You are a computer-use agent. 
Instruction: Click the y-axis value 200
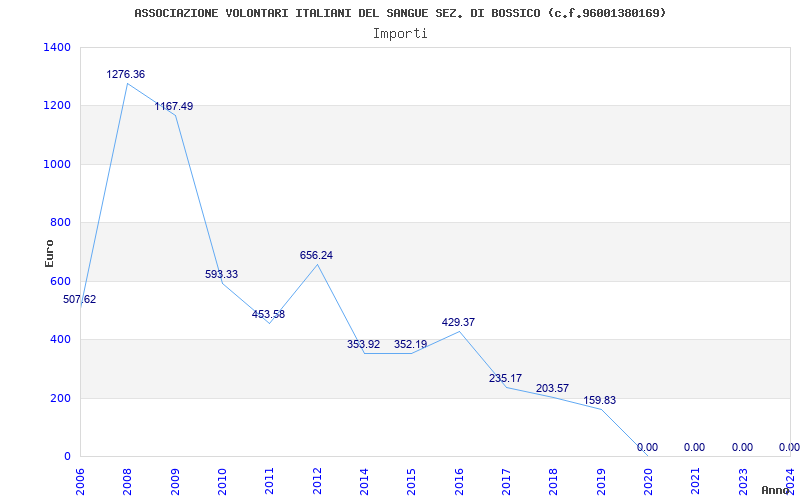(x=60, y=398)
